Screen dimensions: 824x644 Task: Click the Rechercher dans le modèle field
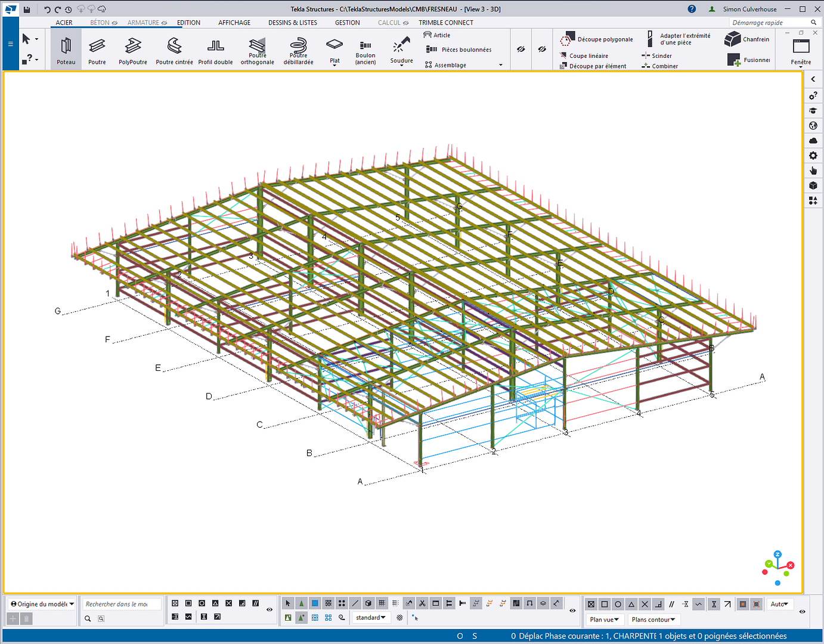tap(121, 604)
